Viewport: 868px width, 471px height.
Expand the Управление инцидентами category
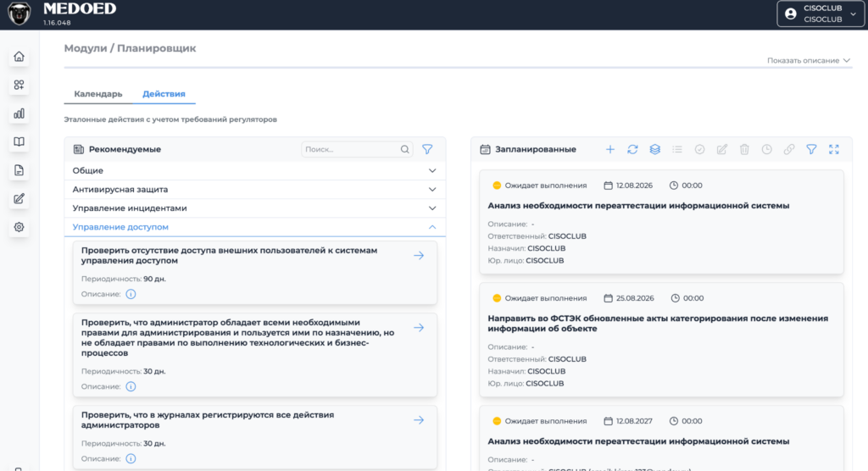[x=254, y=208]
